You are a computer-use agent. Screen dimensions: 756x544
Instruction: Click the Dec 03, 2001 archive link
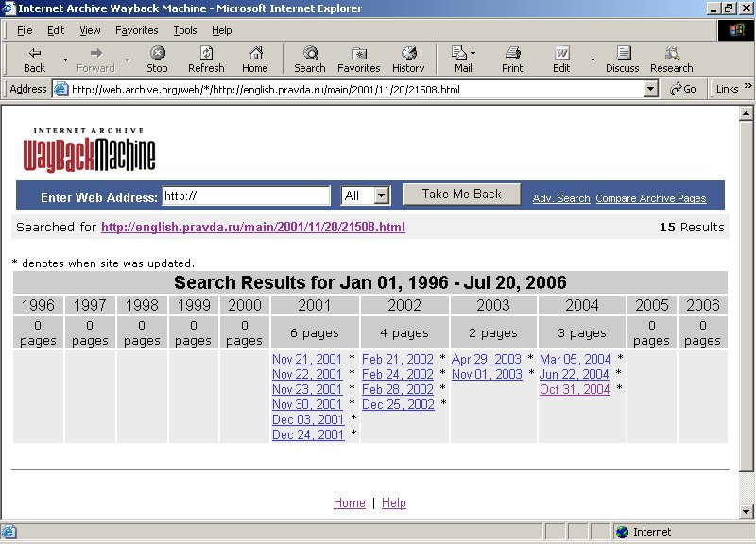tap(308, 419)
